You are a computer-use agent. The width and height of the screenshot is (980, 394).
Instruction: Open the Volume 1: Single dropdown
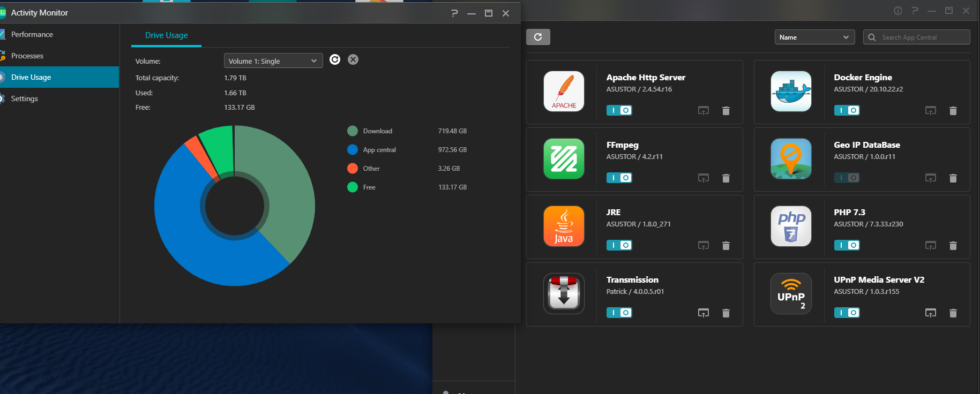273,61
